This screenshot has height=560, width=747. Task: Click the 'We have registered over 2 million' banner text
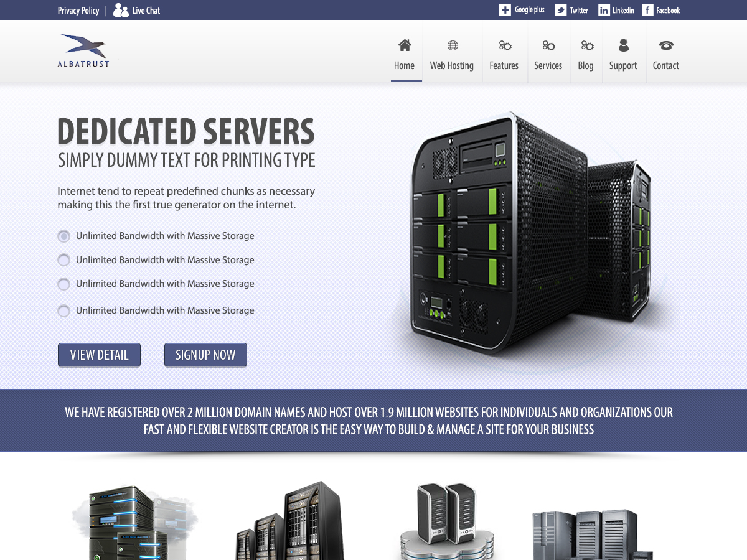[x=369, y=421]
